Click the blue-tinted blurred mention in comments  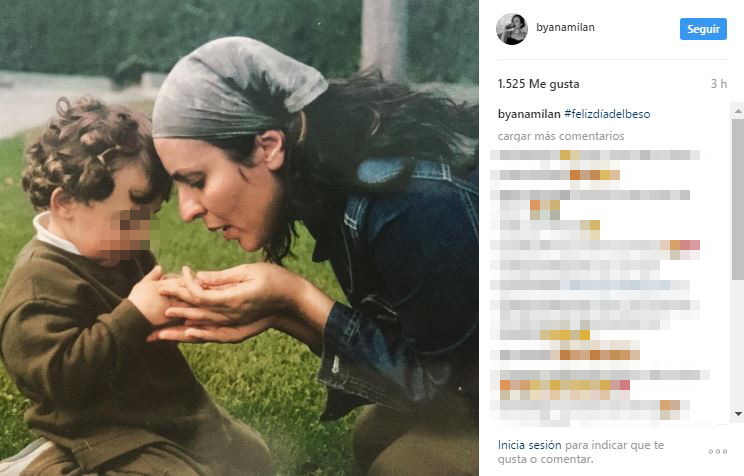pyautogui.click(x=619, y=285)
